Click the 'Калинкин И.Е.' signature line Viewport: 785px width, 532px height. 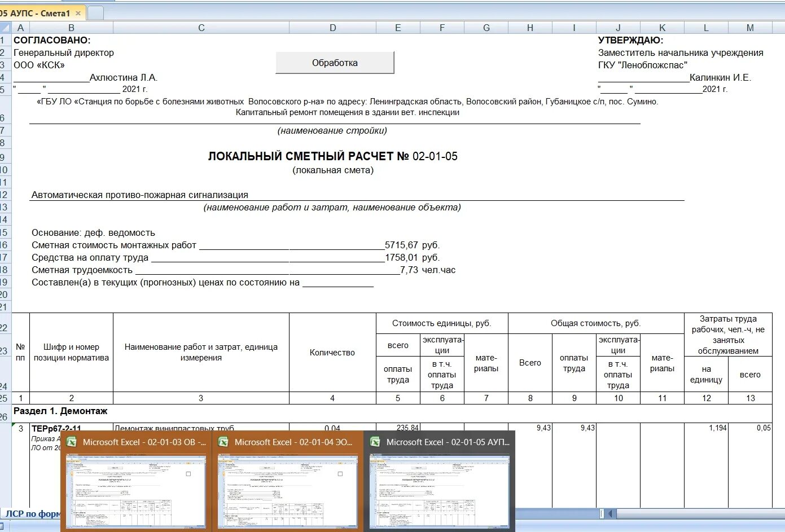coord(675,77)
